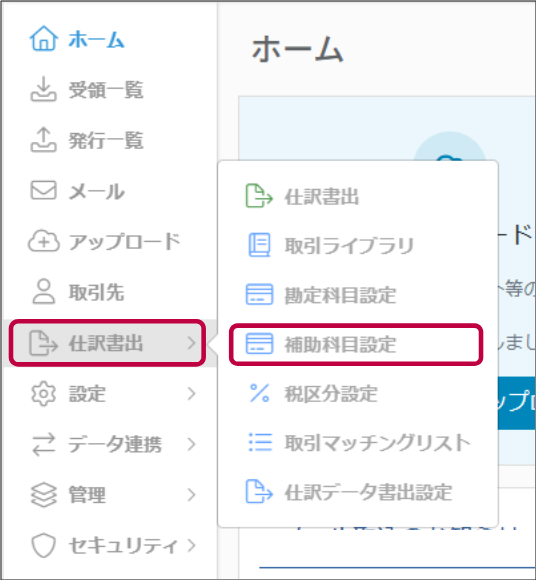Viewport: 536px width, 580px height.
Task: Click the 取引先 person icon
Action: point(44,292)
